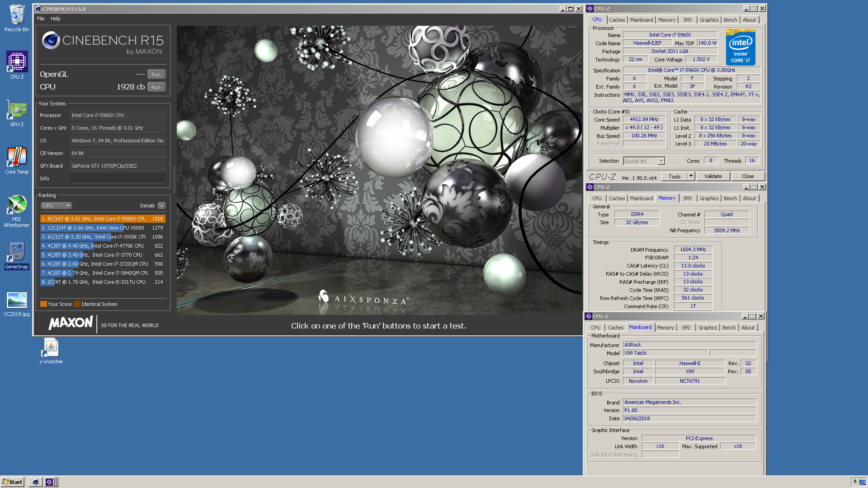Click the Cinebench logo sphere icon
Image resolution: width=868 pixels, height=488 pixels.
pyautogui.click(x=51, y=40)
